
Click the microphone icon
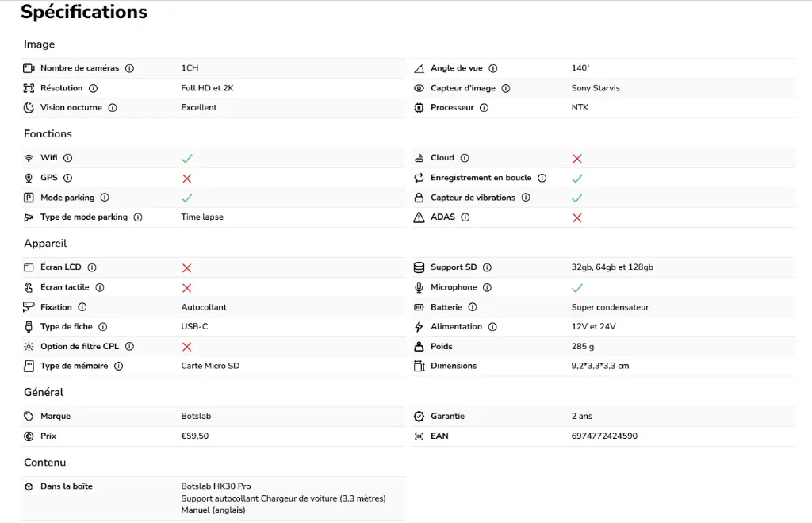click(419, 287)
